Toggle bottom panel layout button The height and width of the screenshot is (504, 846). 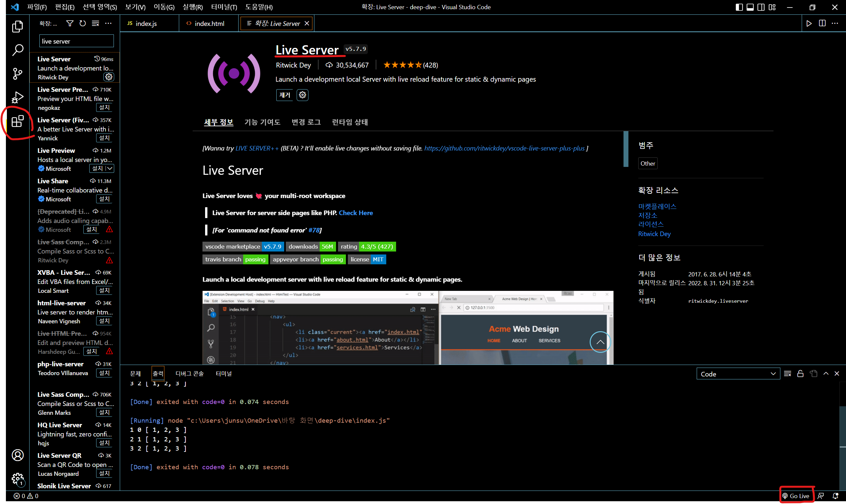pos(750,7)
